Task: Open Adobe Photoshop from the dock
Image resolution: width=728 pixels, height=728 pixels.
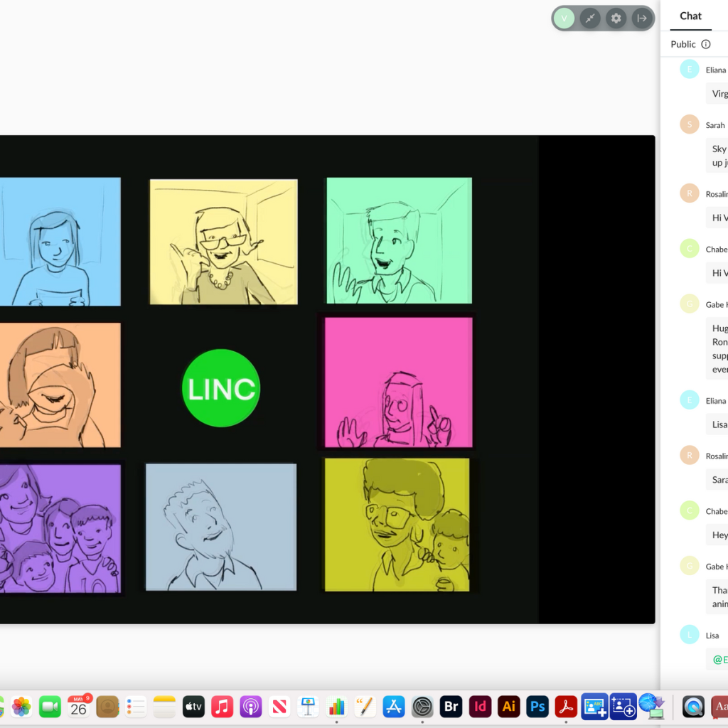Action: pos(537,707)
